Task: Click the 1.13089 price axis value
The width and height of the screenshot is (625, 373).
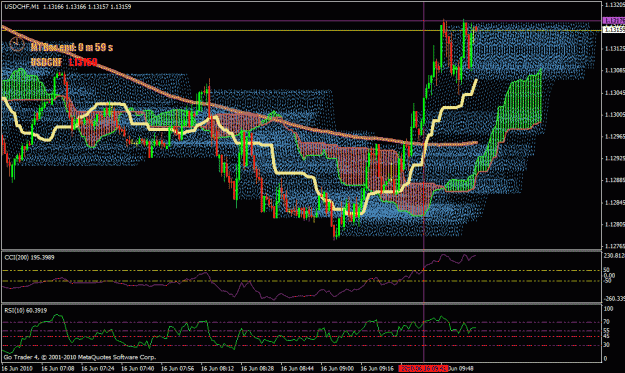Action: tap(614, 70)
